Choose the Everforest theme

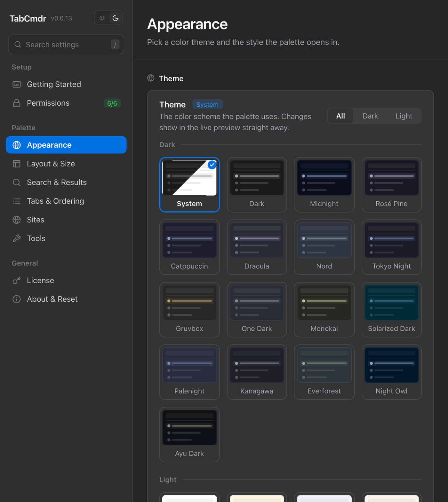[x=324, y=372]
